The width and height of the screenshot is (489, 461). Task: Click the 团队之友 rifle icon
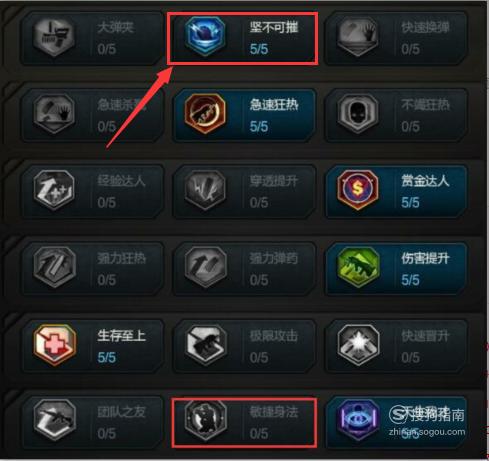click(54, 419)
